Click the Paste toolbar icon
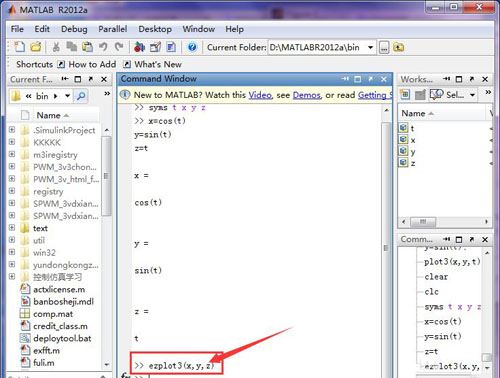The image size is (500, 378). (x=87, y=47)
